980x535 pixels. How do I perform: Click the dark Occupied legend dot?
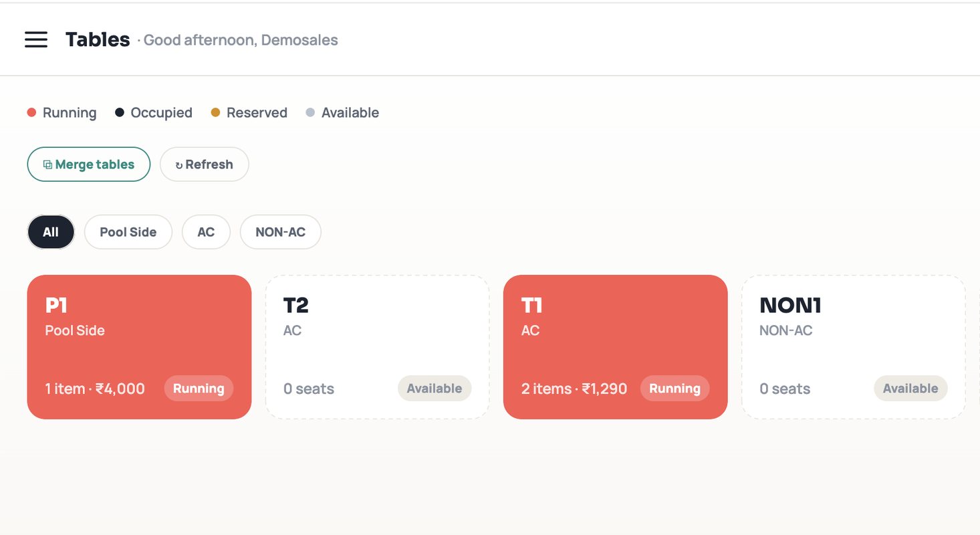120,112
